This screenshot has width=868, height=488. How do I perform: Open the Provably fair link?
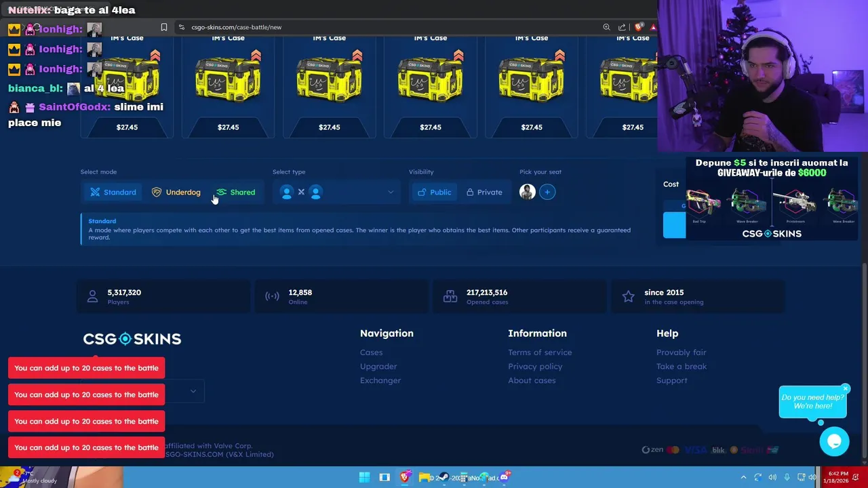681,352
